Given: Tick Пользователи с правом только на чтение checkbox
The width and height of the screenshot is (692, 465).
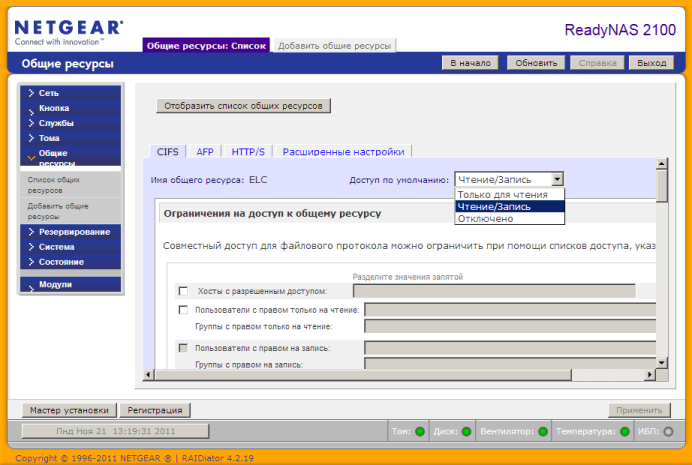Looking at the screenshot, I should [x=183, y=310].
